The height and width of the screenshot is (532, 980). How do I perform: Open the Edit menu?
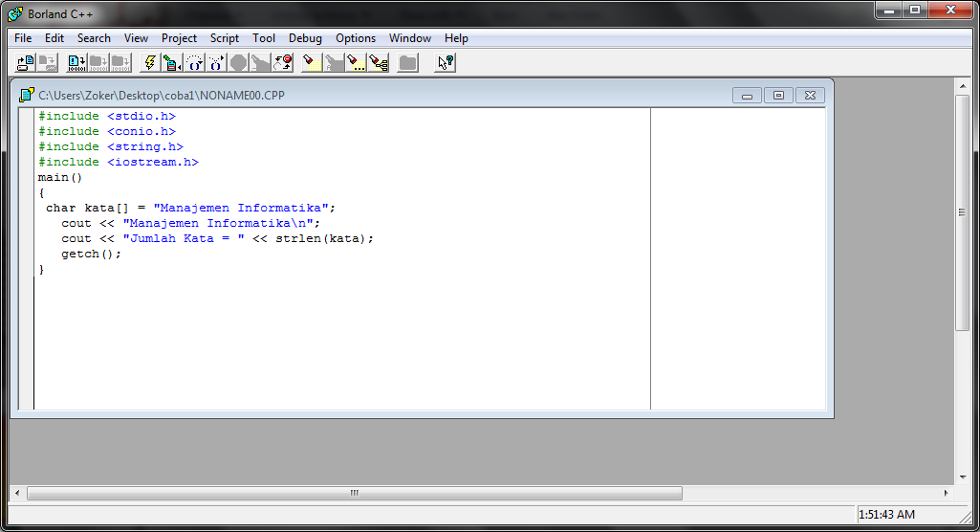[x=54, y=38]
